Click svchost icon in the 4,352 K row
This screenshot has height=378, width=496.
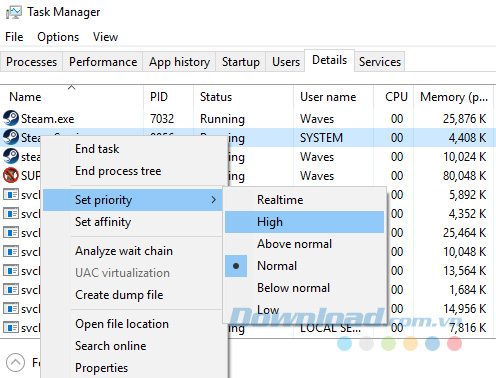click(11, 213)
